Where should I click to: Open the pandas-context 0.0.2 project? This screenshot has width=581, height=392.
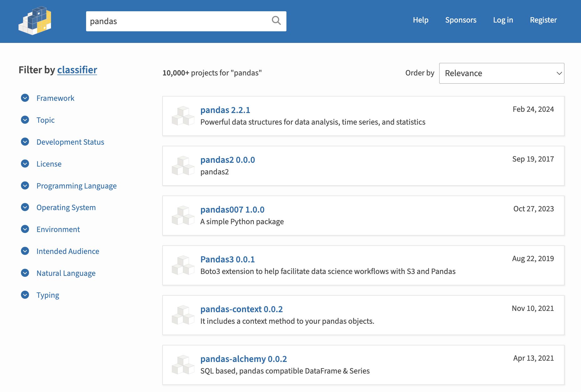[x=241, y=309]
